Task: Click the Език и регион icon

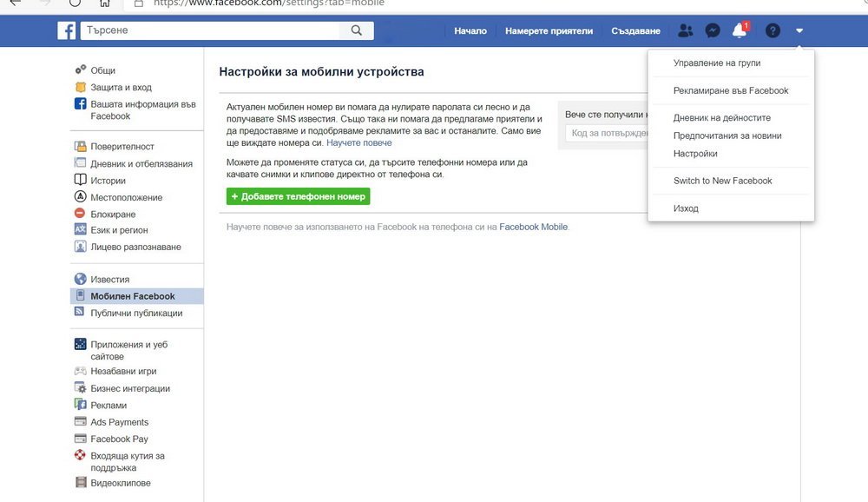Action: 81,229
